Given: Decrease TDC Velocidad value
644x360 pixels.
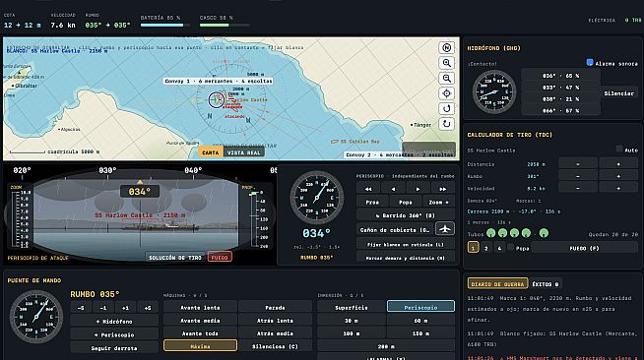Looking at the screenshot, I should click(578, 188).
